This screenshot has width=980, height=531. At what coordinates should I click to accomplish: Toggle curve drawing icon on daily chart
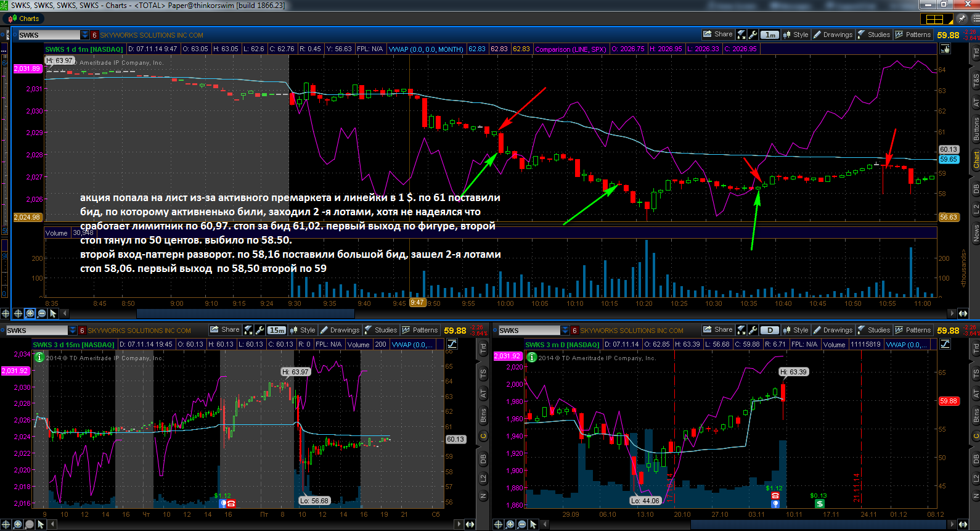(x=945, y=344)
